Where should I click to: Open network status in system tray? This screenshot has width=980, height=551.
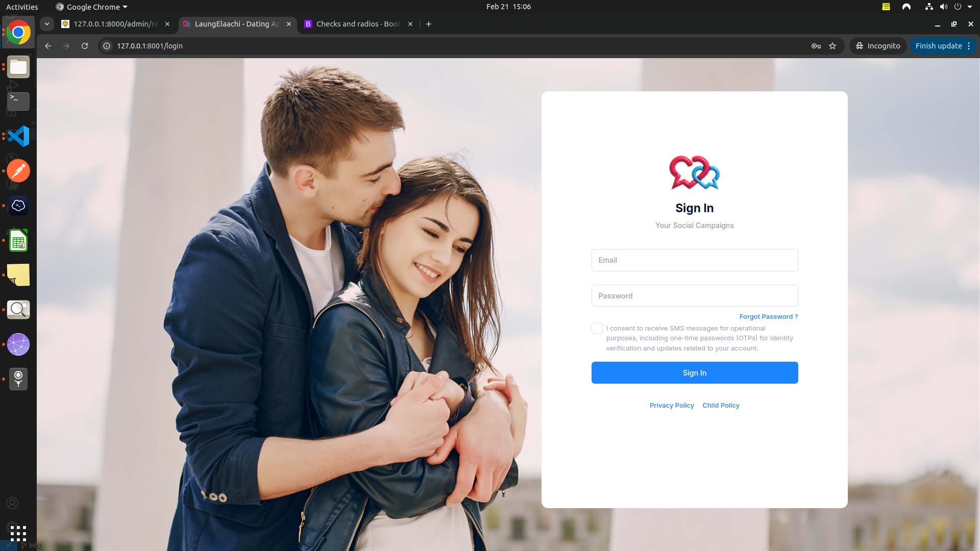(x=929, y=7)
